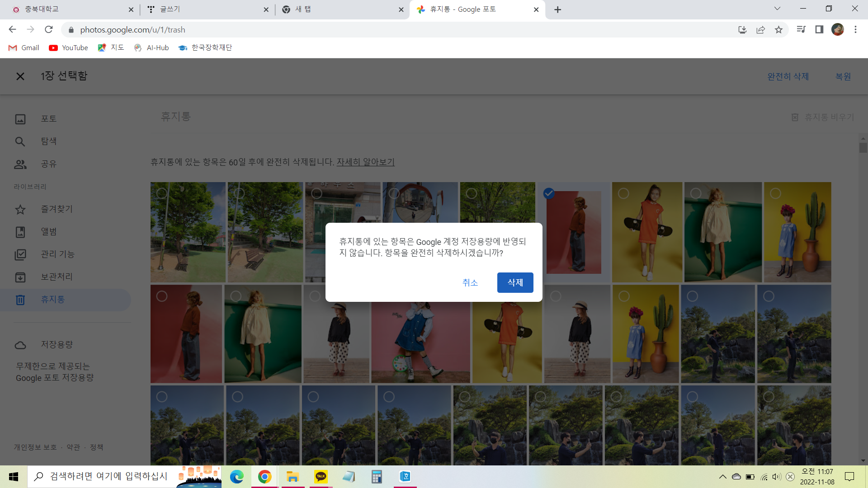868x488 pixels.
Task: Switch to the 충북대학교 browser tab
Action: 68,9
